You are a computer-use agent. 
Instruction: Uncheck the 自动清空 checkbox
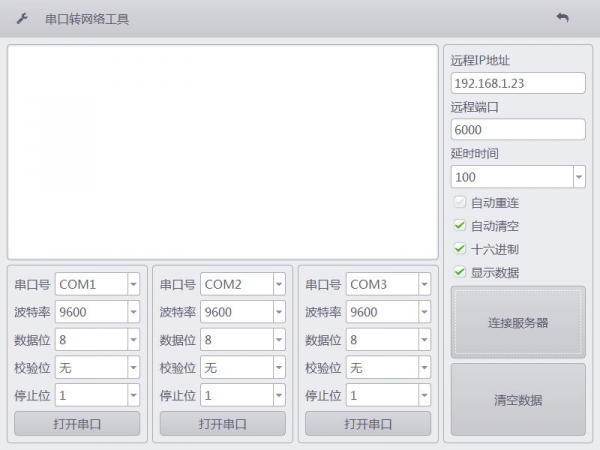point(460,226)
